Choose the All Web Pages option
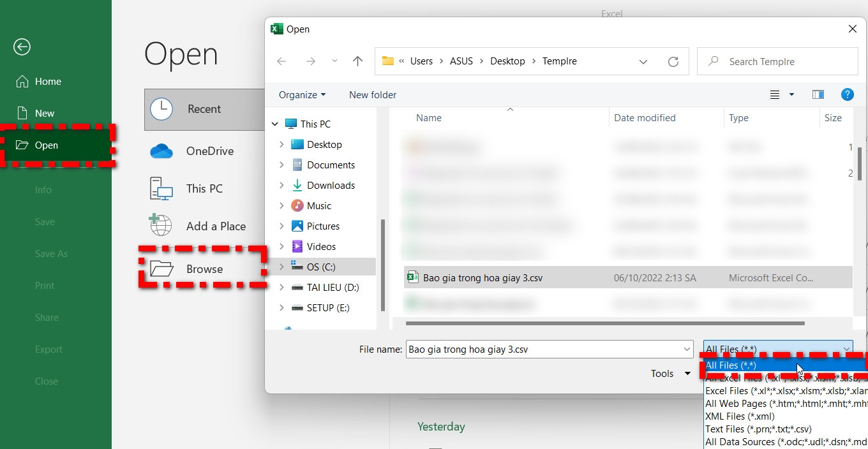This screenshot has width=868, height=449. click(786, 404)
